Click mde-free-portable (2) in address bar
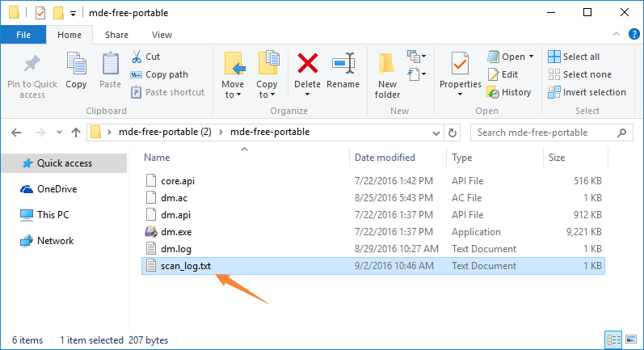Viewport: 644px width, 350px height. click(165, 132)
